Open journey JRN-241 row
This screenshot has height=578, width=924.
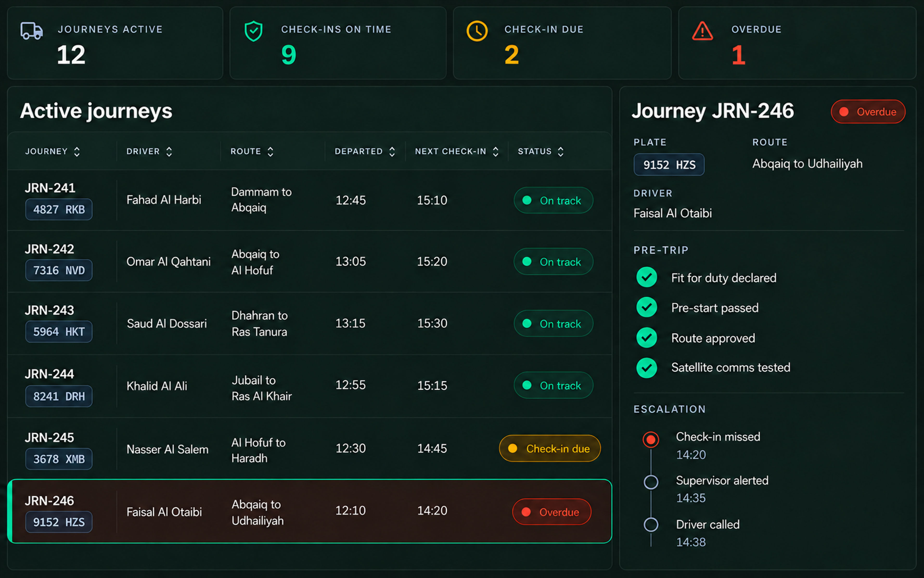coord(310,200)
